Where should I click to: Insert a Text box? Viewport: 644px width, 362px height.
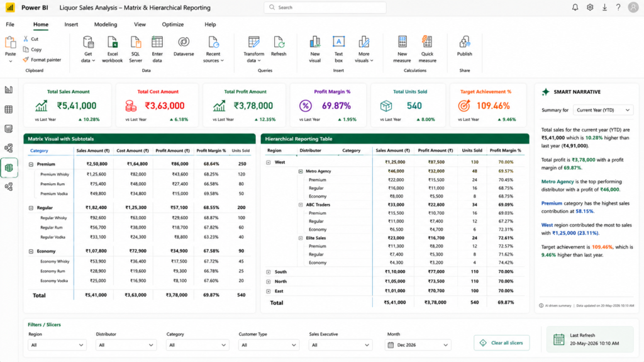pyautogui.click(x=338, y=49)
